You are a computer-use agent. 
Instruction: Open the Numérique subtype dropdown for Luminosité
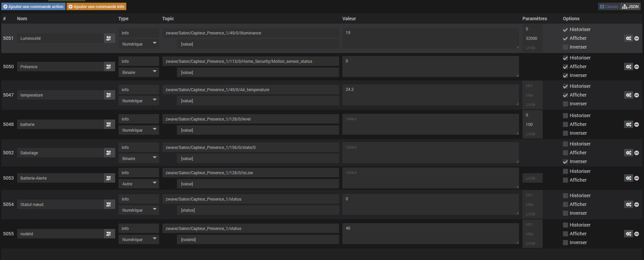tap(139, 44)
